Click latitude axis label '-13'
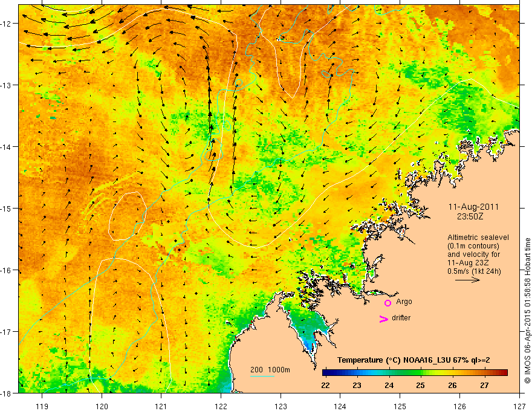The width and height of the screenshot is (532, 411). [6, 85]
